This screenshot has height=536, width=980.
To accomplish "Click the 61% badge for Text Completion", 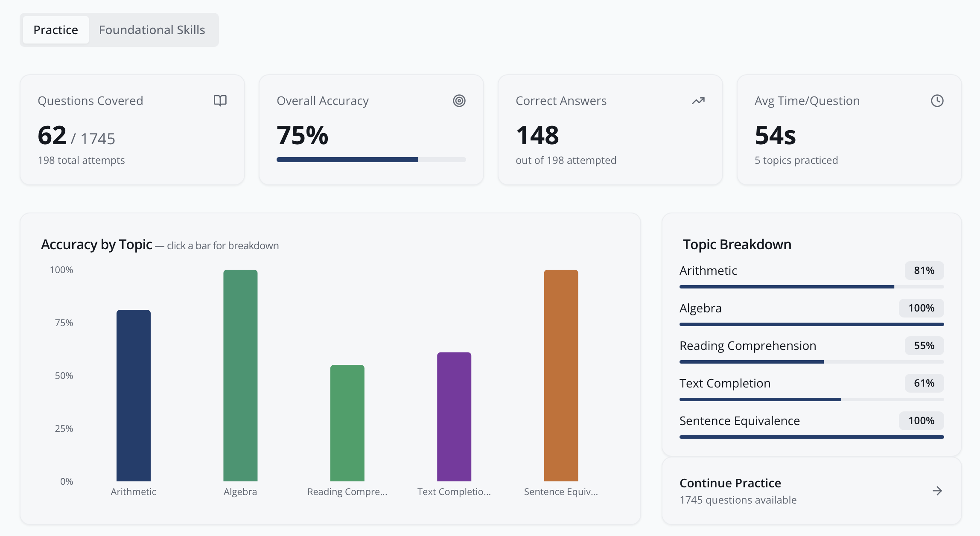I will [x=924, y=383].
